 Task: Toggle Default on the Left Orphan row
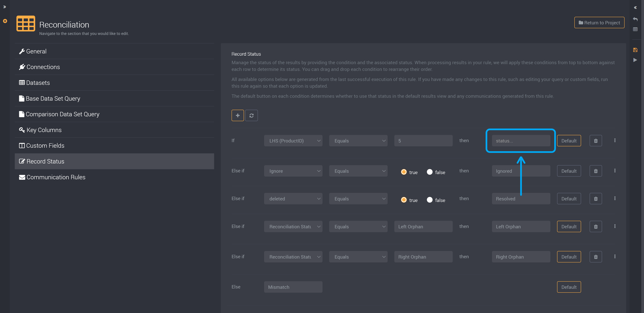coord(569,227)
